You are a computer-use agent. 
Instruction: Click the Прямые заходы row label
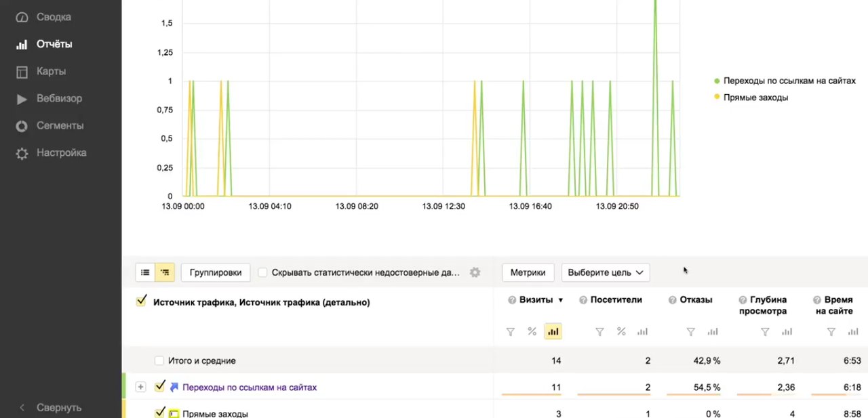point(215,413)
